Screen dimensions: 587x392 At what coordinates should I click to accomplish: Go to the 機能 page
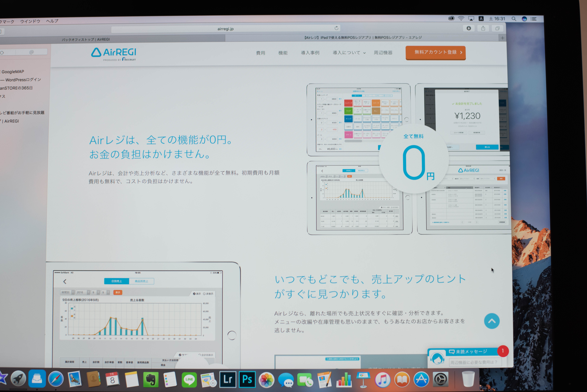pos(283,53)
